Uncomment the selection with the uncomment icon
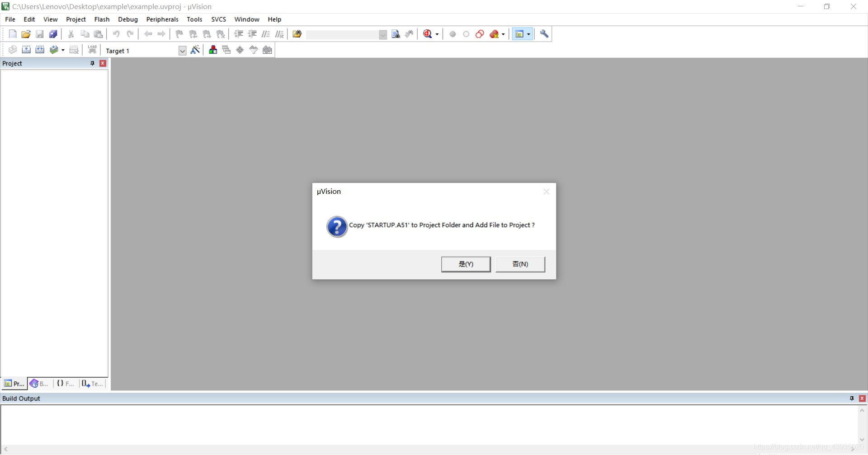The width and height of the screenshot is (868, 455). click(x=279, y=34)
